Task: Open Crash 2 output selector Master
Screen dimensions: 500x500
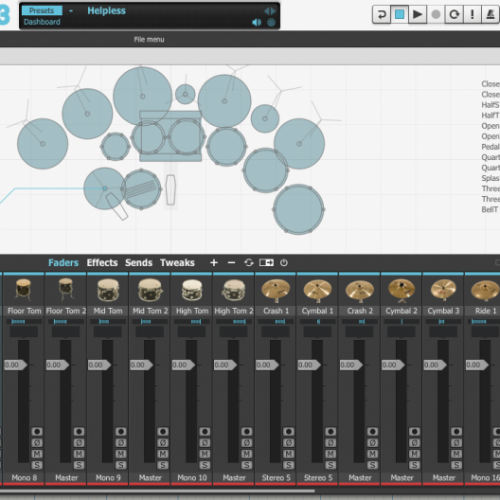Action: click(x=360, y=478)
